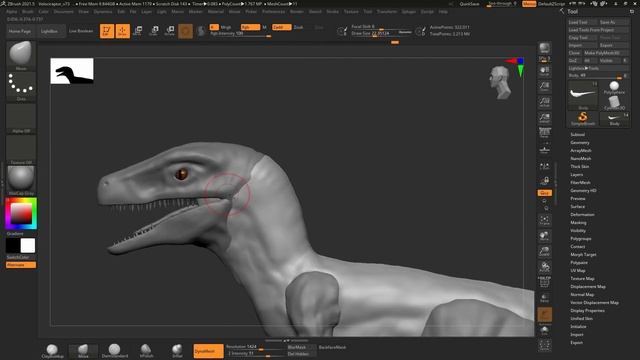This screenshot has width=640, height=360.
Task: Select the SimpleBrush tool icon
Action: tap(583, 118)
